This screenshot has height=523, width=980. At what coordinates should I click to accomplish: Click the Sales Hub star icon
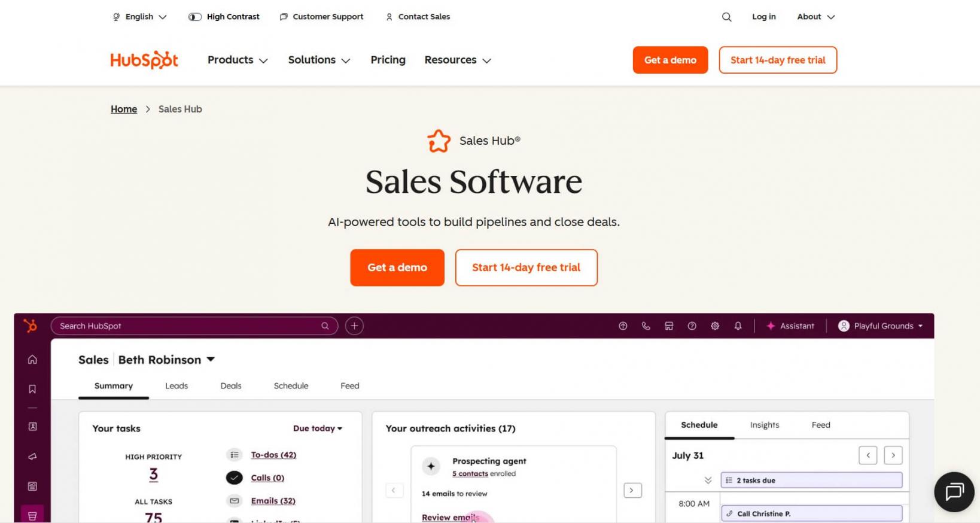pos(439,141)
